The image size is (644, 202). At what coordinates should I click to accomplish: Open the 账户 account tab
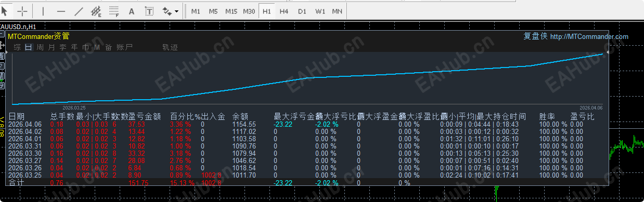pos(124,47)
